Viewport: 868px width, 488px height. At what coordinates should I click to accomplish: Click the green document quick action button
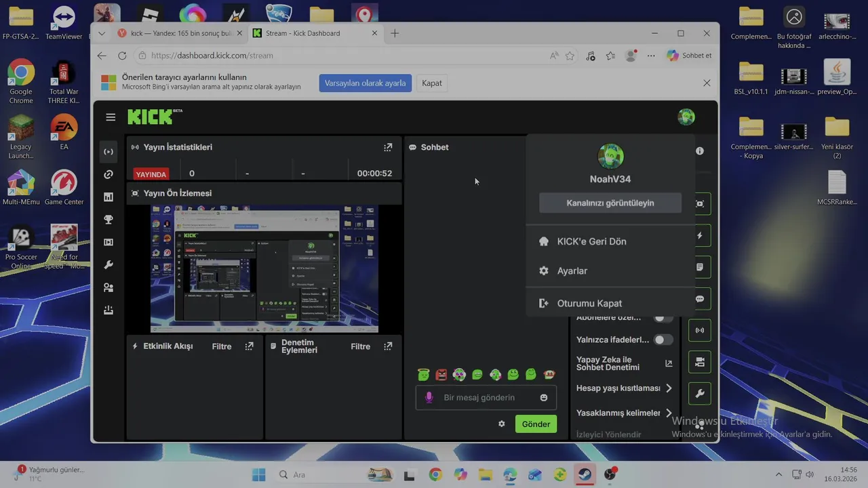tap(700, 267)
